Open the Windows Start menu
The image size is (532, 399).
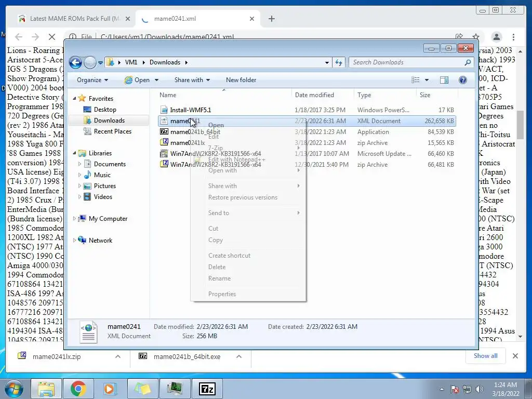coord(14,389)
